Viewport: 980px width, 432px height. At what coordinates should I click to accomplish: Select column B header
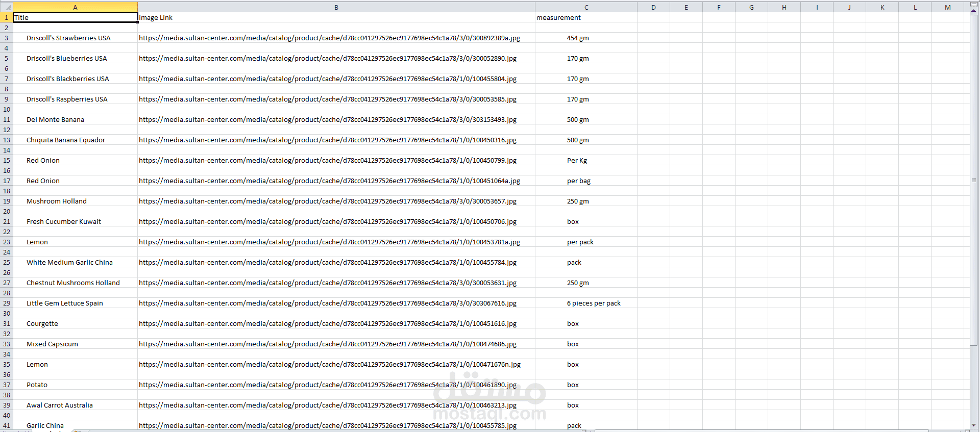point(336,7)
